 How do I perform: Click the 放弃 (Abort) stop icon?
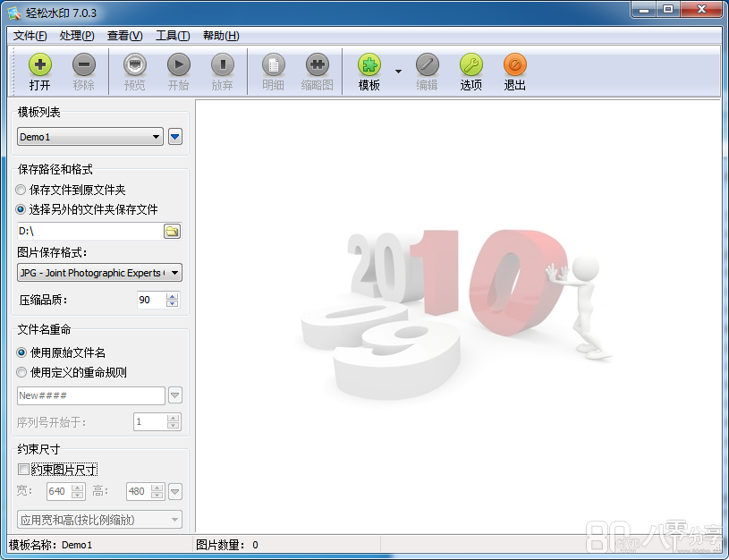[222, 65]
